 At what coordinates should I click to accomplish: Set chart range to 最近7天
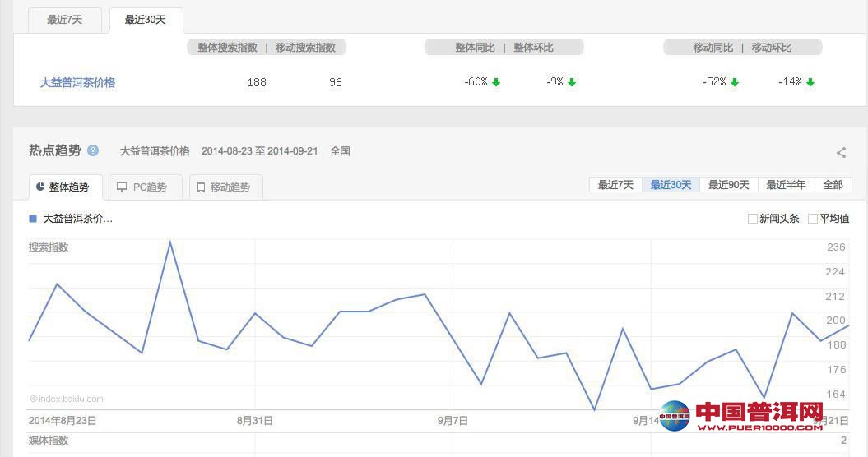tap(615, 185)
